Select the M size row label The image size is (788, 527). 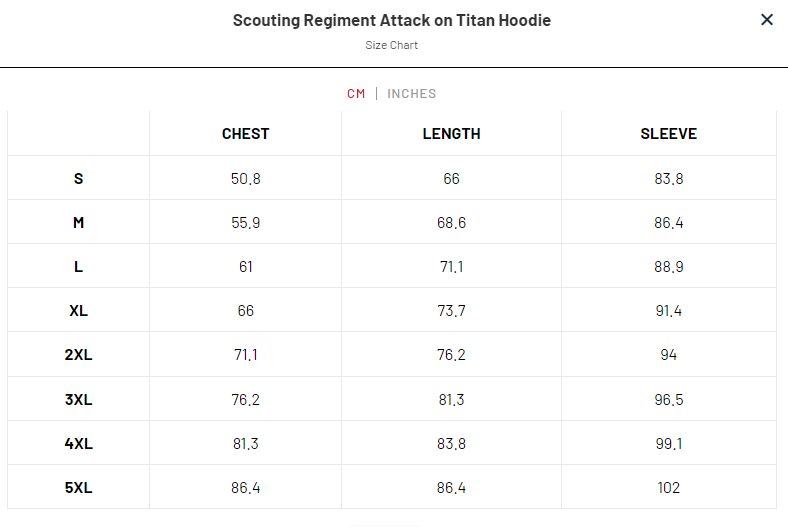(x=79, y=223)
